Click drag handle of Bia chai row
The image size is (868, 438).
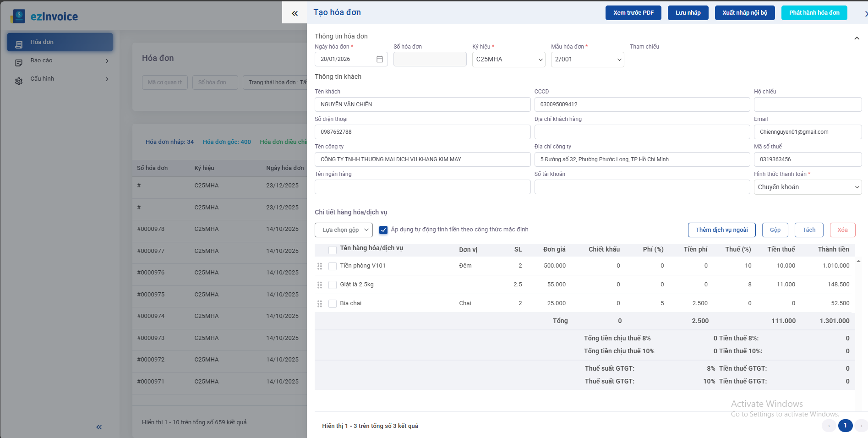click(x=320, y=304)
